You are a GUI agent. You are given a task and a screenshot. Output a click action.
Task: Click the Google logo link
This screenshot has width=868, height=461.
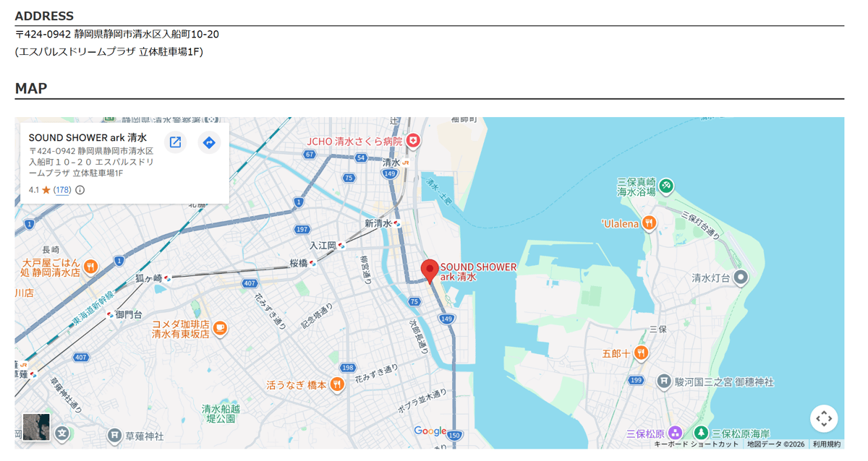tap(430, 431)
